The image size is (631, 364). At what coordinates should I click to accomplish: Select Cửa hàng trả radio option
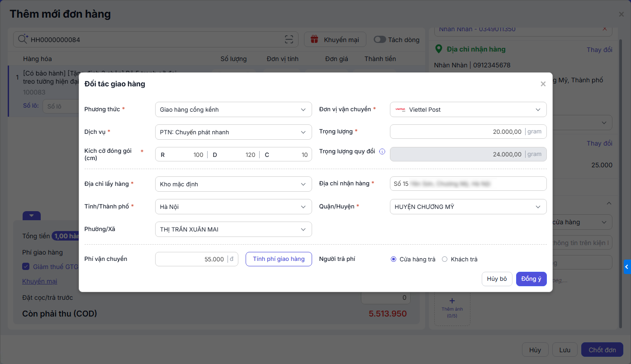pyautogui.click(x=394, y=260)
